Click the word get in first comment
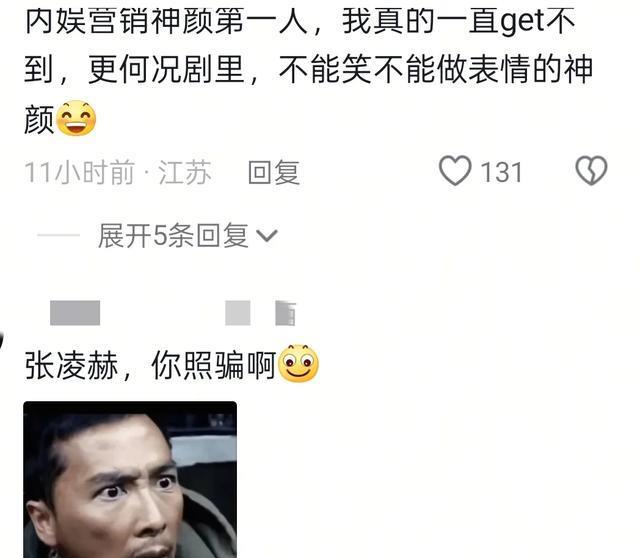This screenshot has width=640, height=558. click(x=523, y=22)
